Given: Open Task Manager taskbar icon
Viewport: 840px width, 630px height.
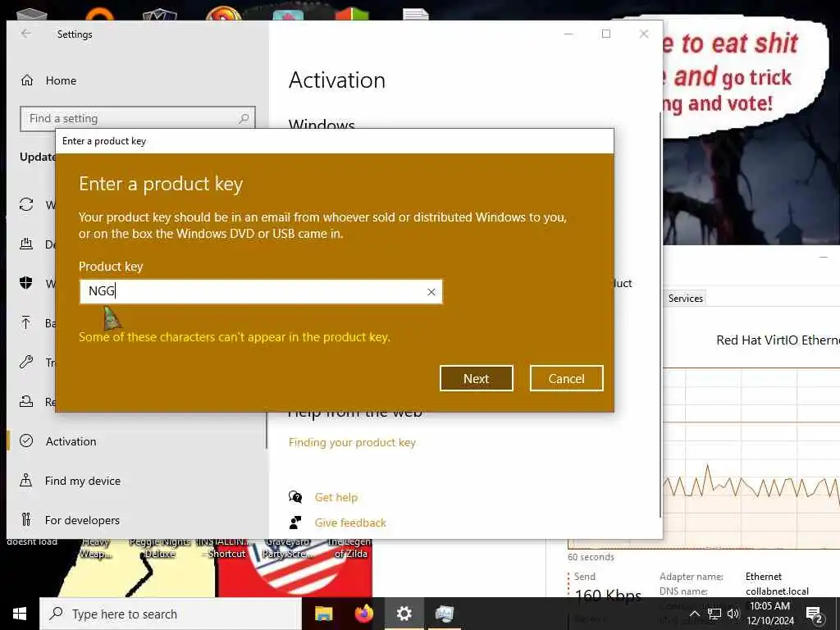Looking at the screenshot, I should 444,614.
